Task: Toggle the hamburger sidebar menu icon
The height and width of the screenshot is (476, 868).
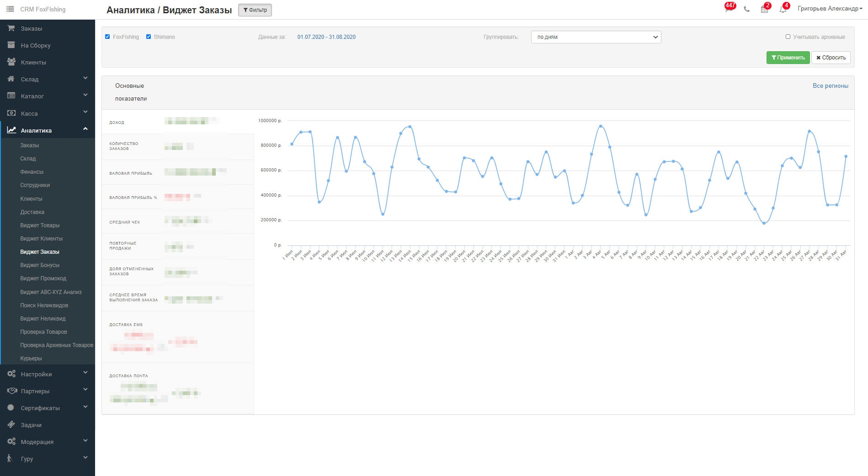Action: coord(10,9)
